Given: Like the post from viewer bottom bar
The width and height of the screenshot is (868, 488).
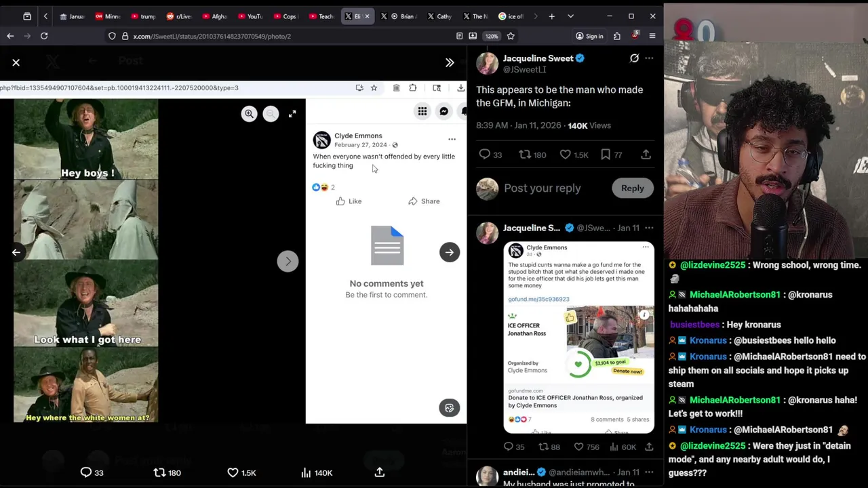Looking at the screenshot, I should [241, 472].
